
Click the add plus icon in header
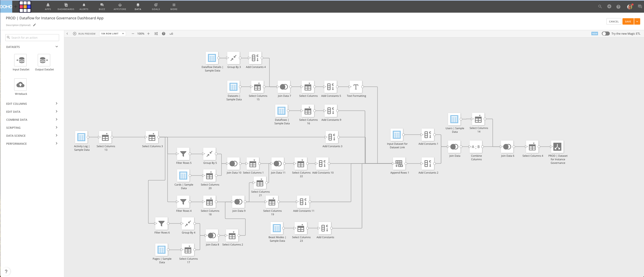click(x=609, y=6)
